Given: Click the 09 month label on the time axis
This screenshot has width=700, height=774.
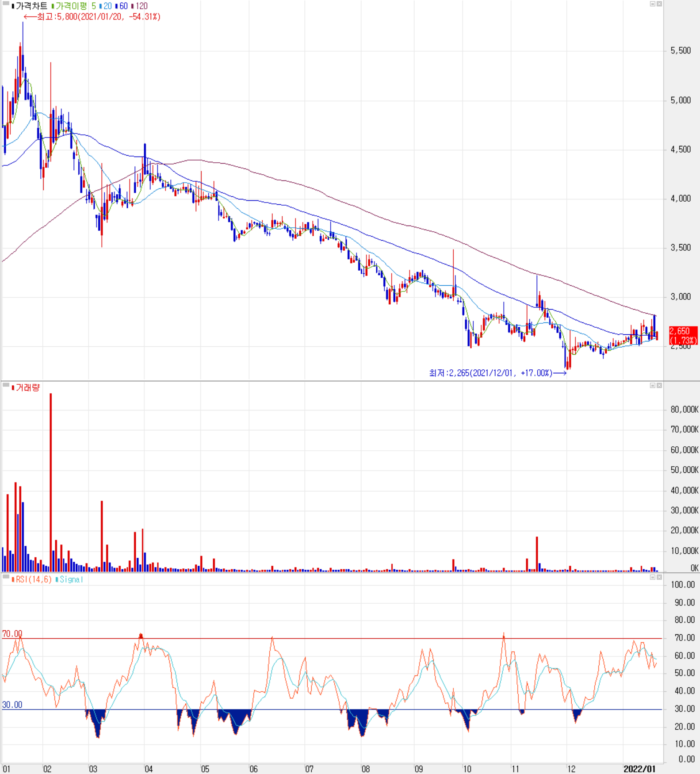Looking at the screenshot, I should tap(419, 769).
